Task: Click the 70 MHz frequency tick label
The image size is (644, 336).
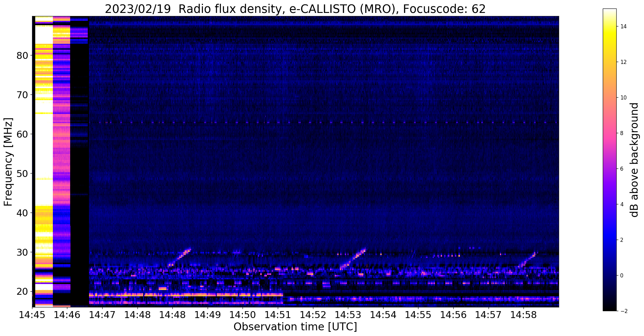Action: click(22, 95)
